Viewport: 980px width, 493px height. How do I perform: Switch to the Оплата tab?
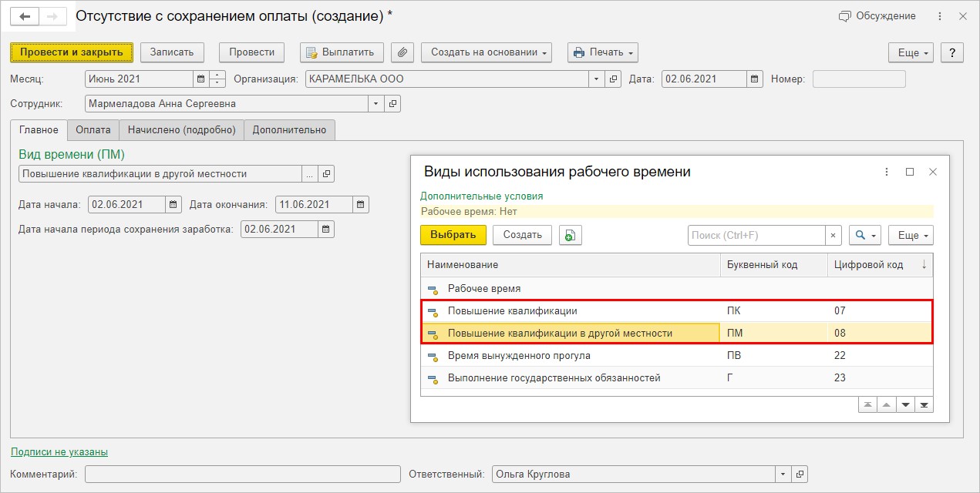93,130
